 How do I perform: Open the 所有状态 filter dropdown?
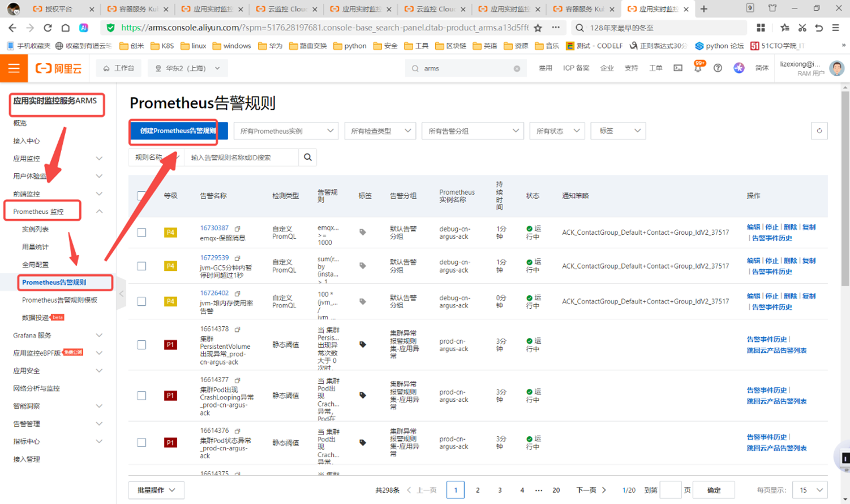[x=557, y=131]
